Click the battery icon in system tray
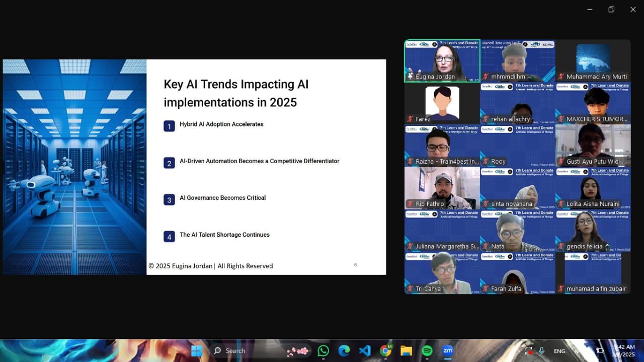Viewport: 644px width, 362px height. coord(600,351)
